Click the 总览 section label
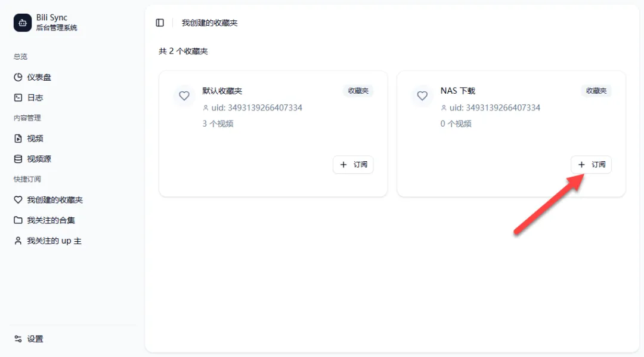 tap(20, 57)
